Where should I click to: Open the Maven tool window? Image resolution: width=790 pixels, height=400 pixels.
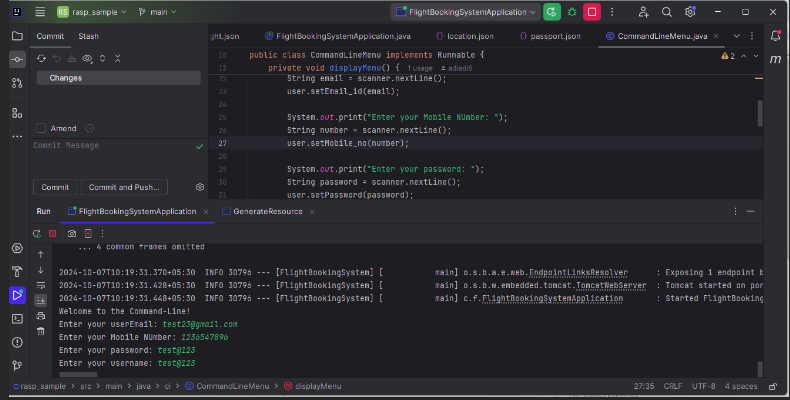pyautogui.click(x=775, y=59)
